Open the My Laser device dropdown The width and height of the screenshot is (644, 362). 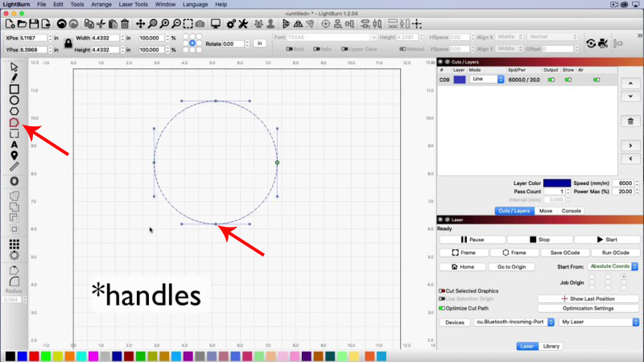click(x=599, y=322)
